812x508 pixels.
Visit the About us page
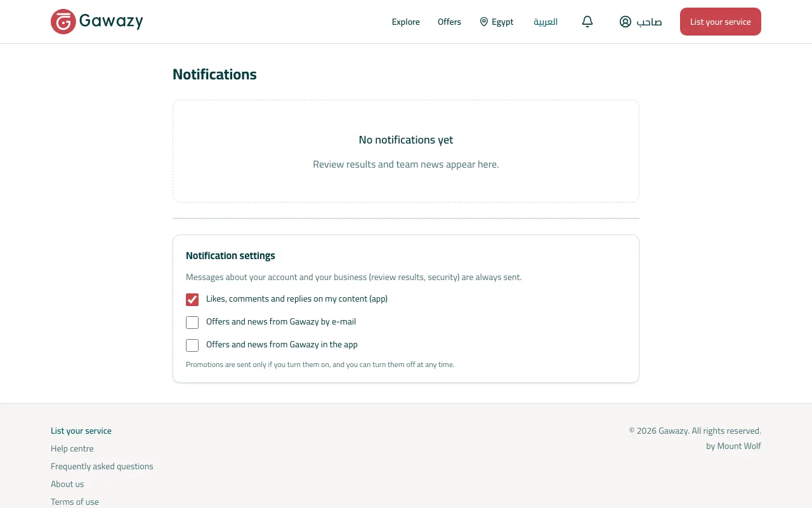67,484
